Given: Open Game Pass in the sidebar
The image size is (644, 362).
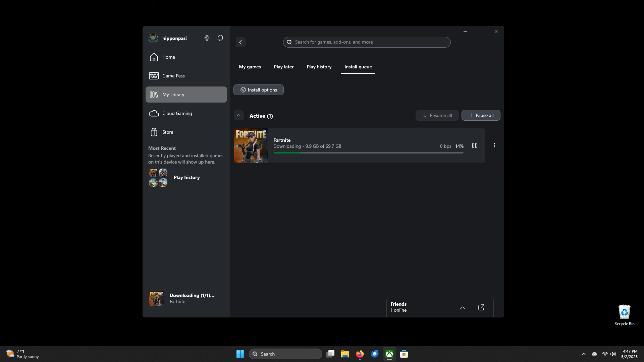Looking at the screenshot, I should tap(186, 76).
